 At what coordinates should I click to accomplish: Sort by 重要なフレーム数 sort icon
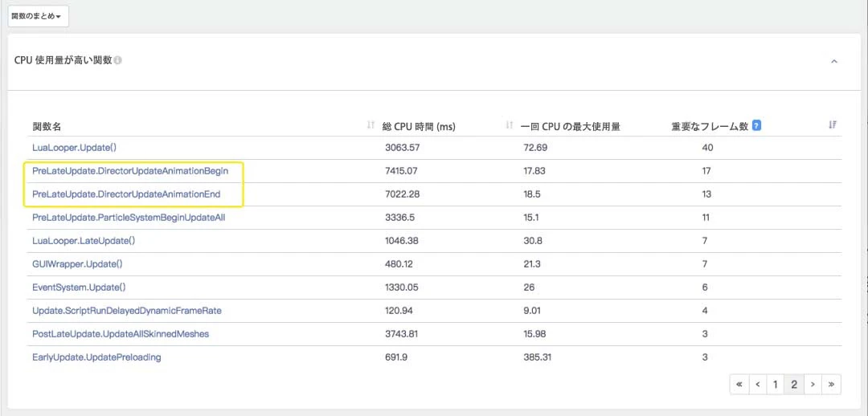[832, 125]
